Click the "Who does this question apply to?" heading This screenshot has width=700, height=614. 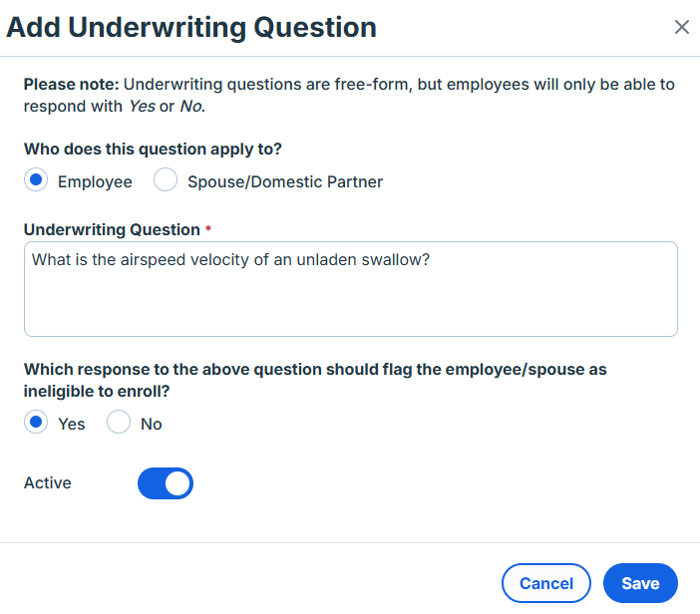click(x=153, y=150)
